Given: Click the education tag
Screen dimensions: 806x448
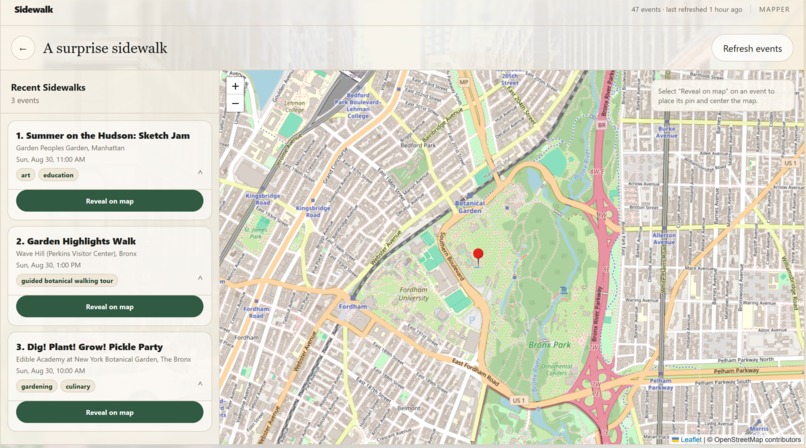Looking at the screenshot, I should (x=58, y=175).
